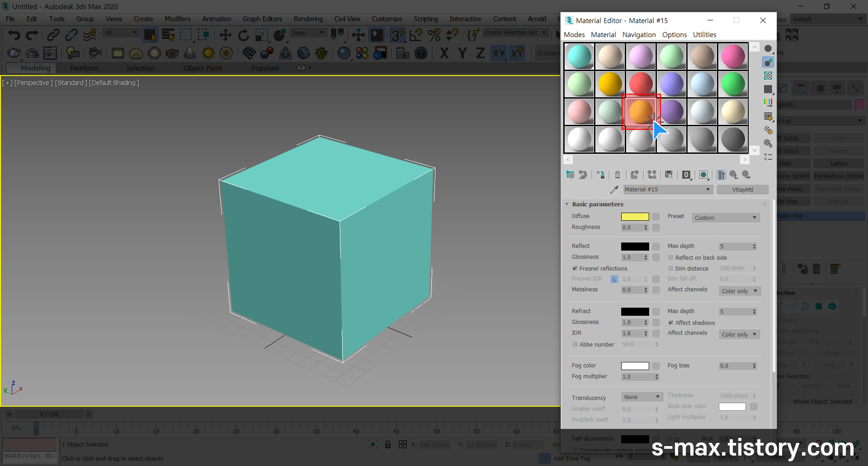868x466 pixels.
Task: Click Assign Material to Selection icon
Action: click(x=600, y=175)
